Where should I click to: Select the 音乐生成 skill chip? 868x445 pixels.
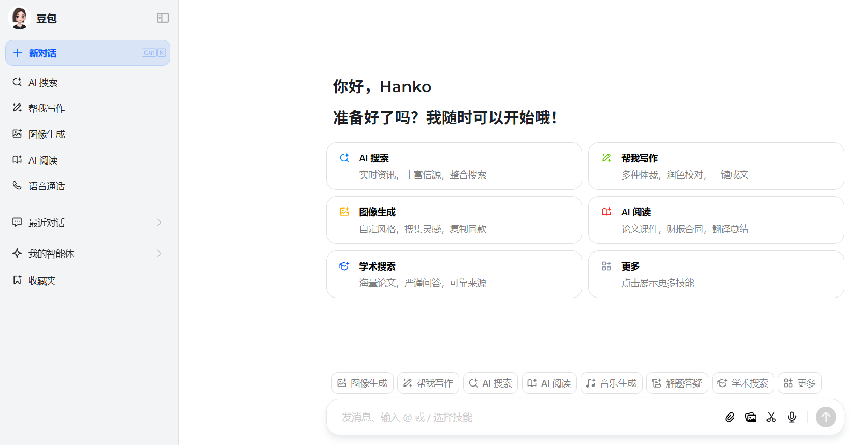click(x=612, y=383)
